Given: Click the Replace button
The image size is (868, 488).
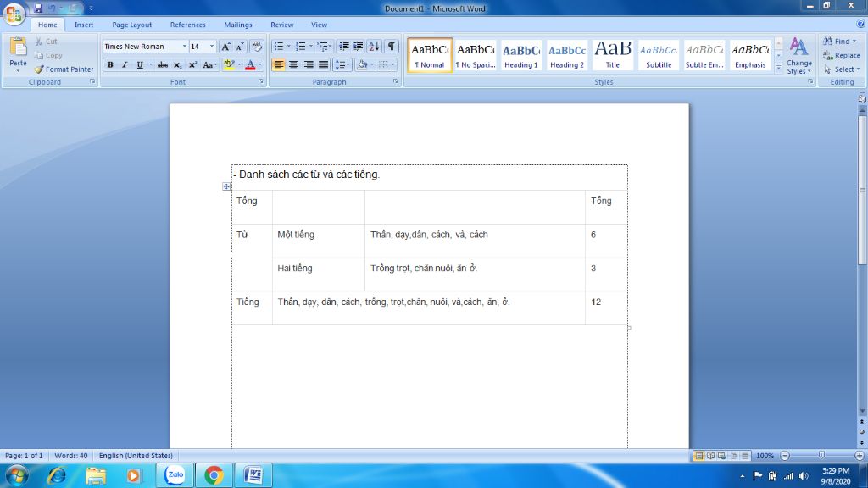Looking at the screenshot, I should 842,55.
